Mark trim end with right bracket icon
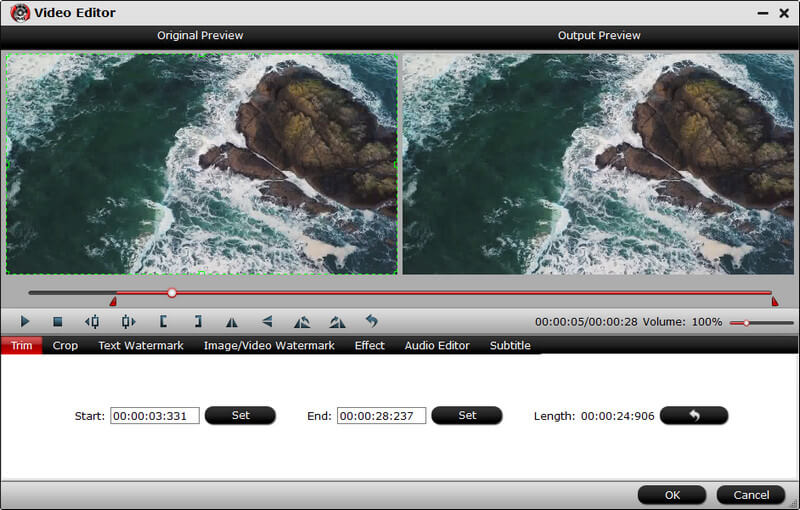The image size is (800, 510). [198, 322]
